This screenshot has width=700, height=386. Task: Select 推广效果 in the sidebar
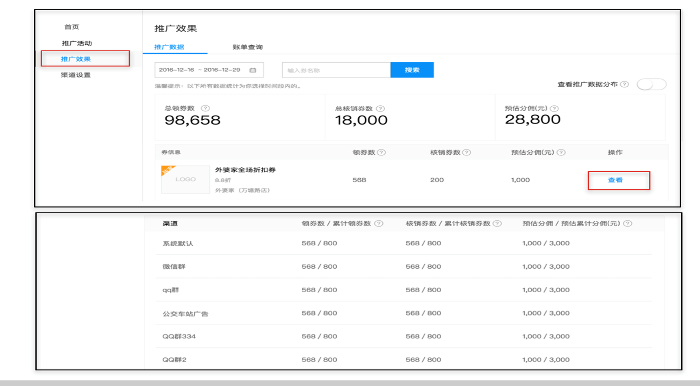coord(76,59)
